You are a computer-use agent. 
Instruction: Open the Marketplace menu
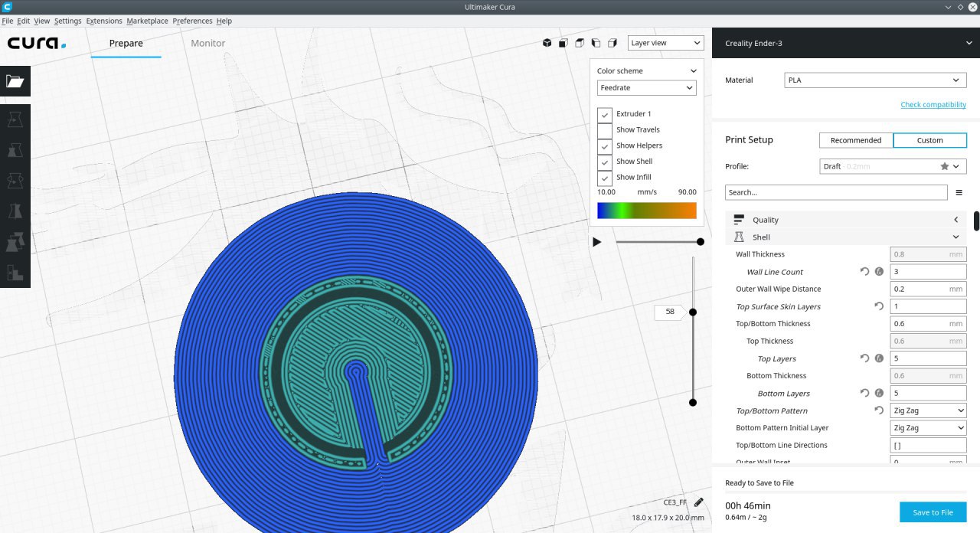[147, 21]
